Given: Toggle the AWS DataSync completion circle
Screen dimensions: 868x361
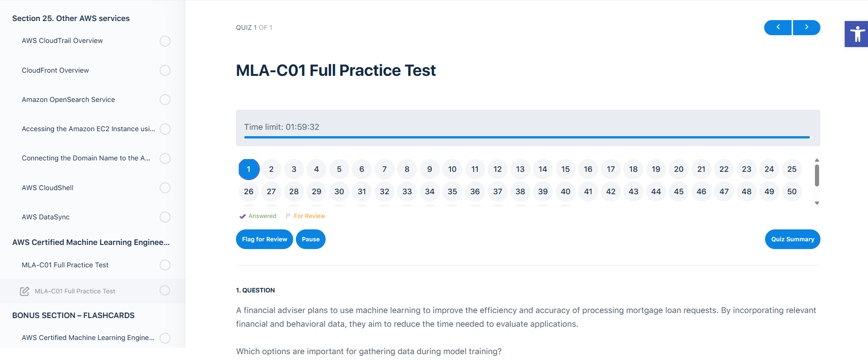Looking at the screenshot, I should 165,217.
